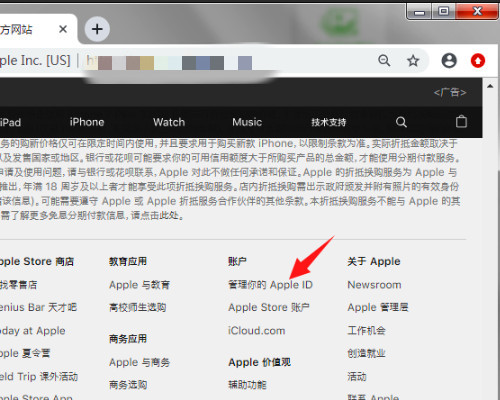Open the Apple 管理层 link
The image size is (500, 400).
(x=378, y=307)
